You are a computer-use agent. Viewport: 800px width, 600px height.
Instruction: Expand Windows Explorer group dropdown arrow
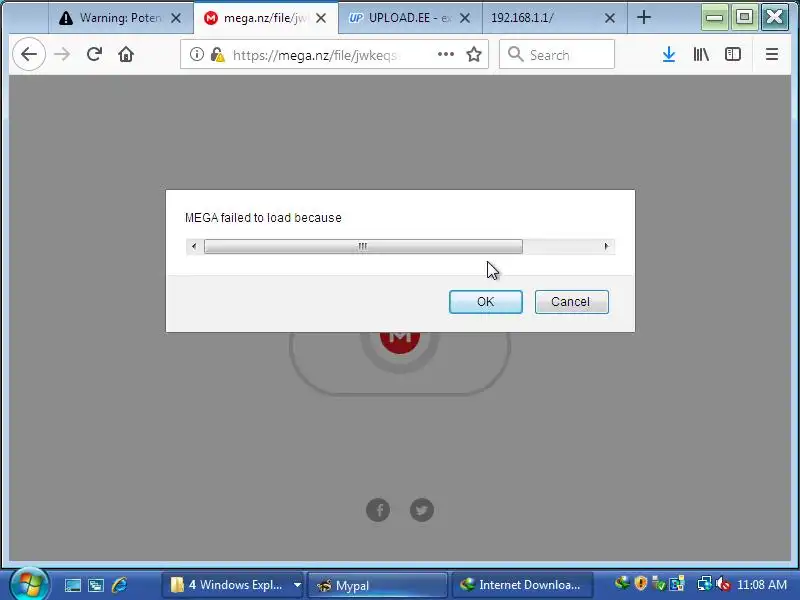point(297,585)
